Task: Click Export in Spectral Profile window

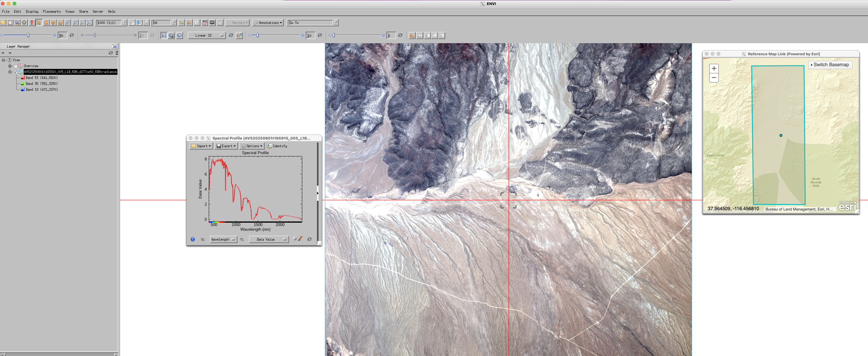Action: [x=226, y=146]
